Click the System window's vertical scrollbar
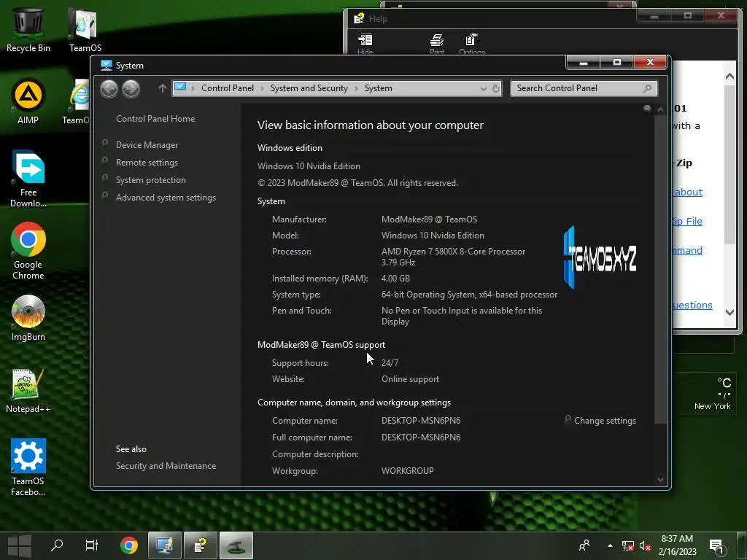The width and height of the screenshot is (747, 560). (660, 268)
